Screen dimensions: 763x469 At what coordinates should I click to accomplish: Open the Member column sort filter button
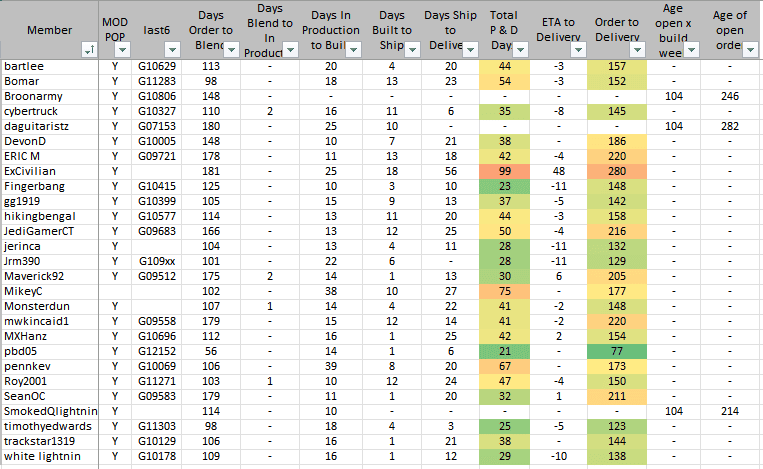(x=87, y=49)
